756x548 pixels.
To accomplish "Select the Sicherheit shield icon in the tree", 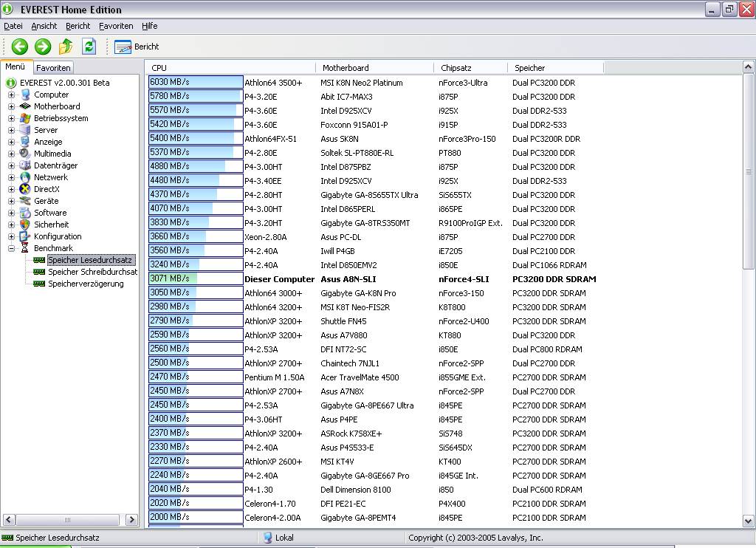I will tap(25, 225).
